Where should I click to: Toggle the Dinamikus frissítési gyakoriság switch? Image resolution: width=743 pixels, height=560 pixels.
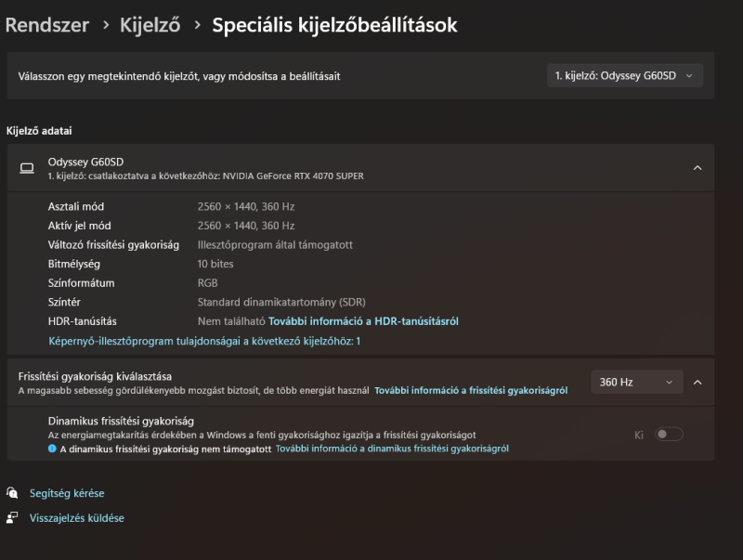pos(669,434)
